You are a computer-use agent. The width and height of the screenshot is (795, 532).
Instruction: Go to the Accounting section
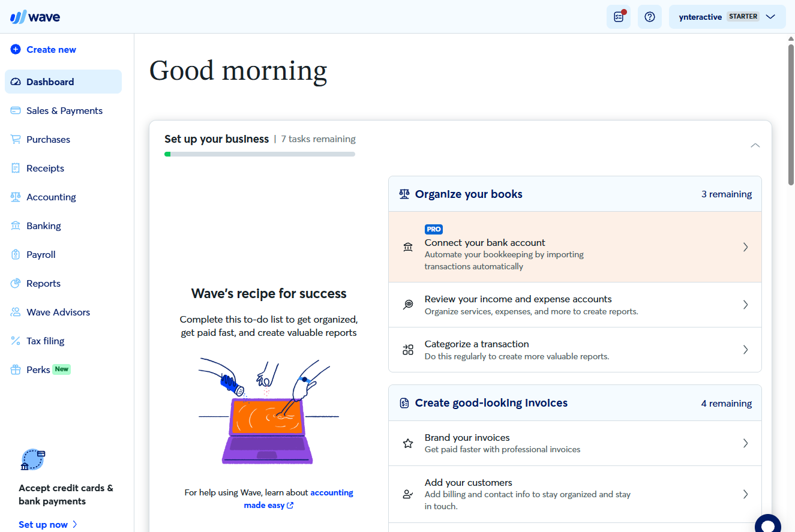coord(63,197)
